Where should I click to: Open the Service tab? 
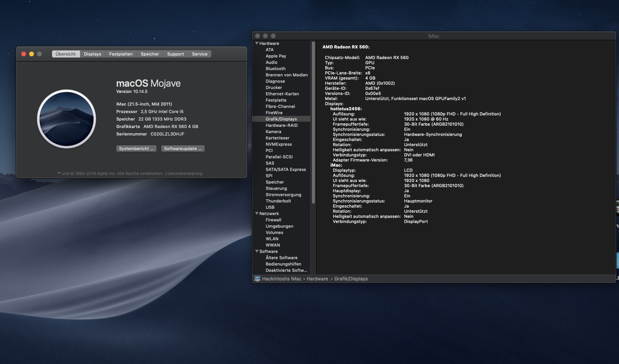tap(200, 54)
